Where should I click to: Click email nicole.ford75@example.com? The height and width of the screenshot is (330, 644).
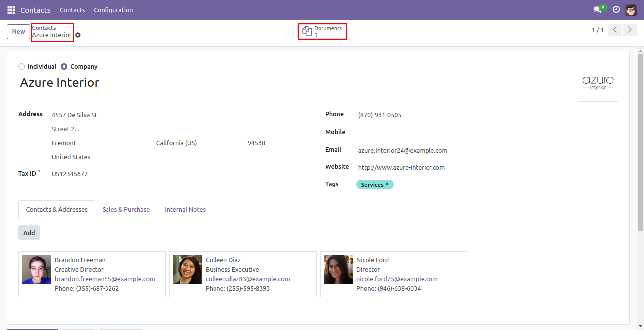397,279
